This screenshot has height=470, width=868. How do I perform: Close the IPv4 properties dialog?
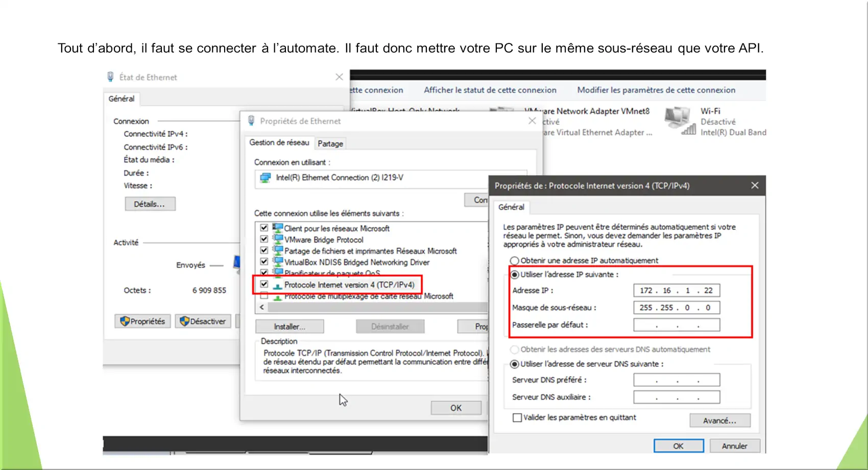pyautogui.click(x=755, y=185)
